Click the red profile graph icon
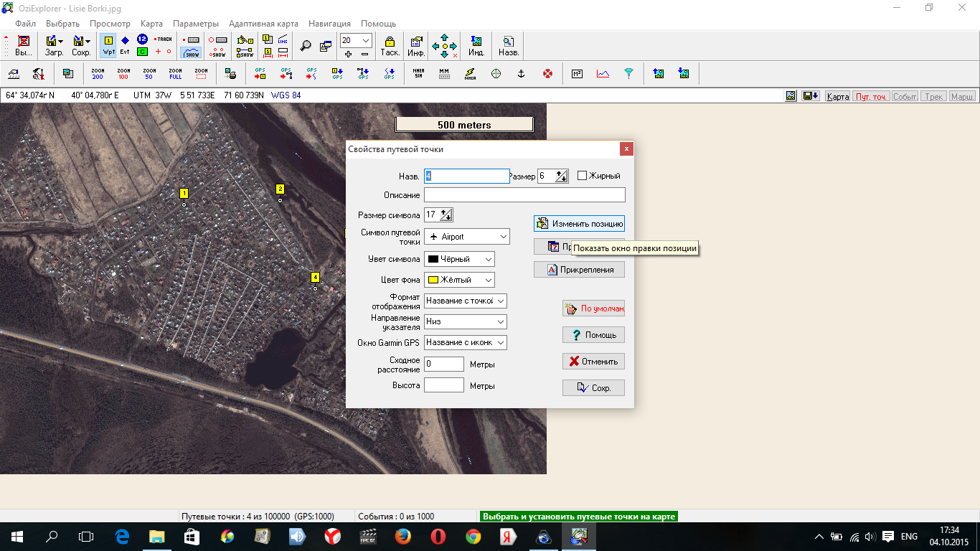The height and width of the screenshot is (551, 980). coord(603,73)
